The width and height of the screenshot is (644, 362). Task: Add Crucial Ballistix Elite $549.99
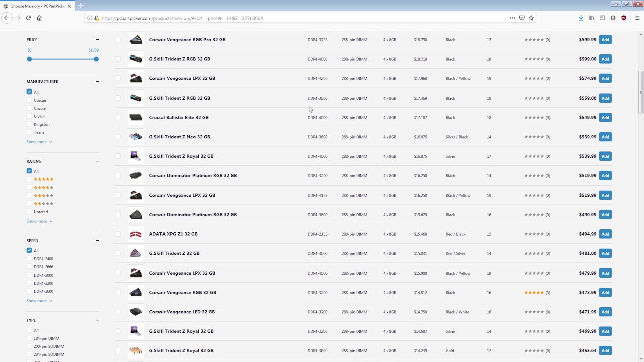[x=605, y=117]
